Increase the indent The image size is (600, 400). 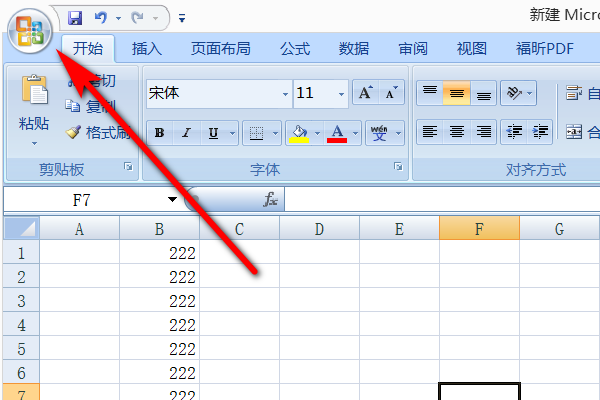click(540, 132)
